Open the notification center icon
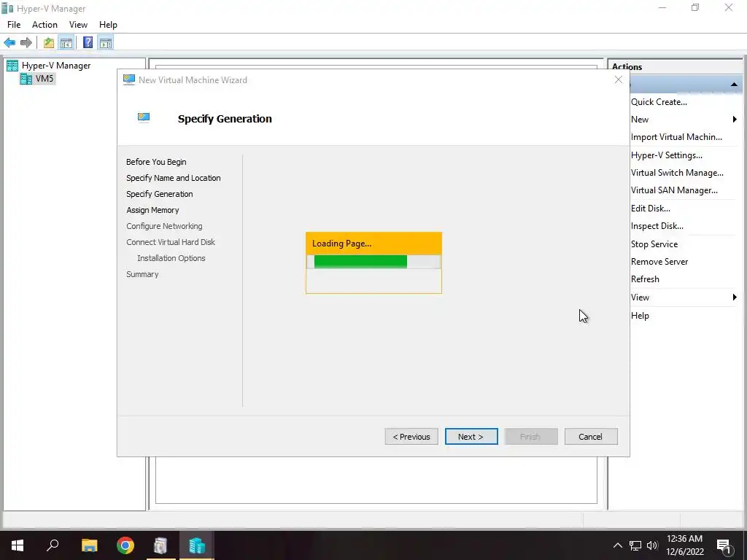Viewport: 747px width, 560px height. [724, 546]
